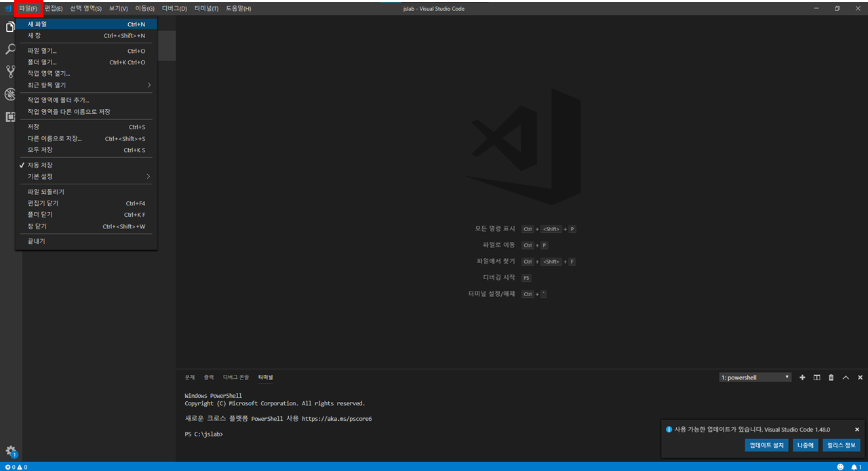The width and height of the screenshot is (868, 471).
Task: Switch to the 디버그 콘솔 tab
Action: tap(236, 377)
